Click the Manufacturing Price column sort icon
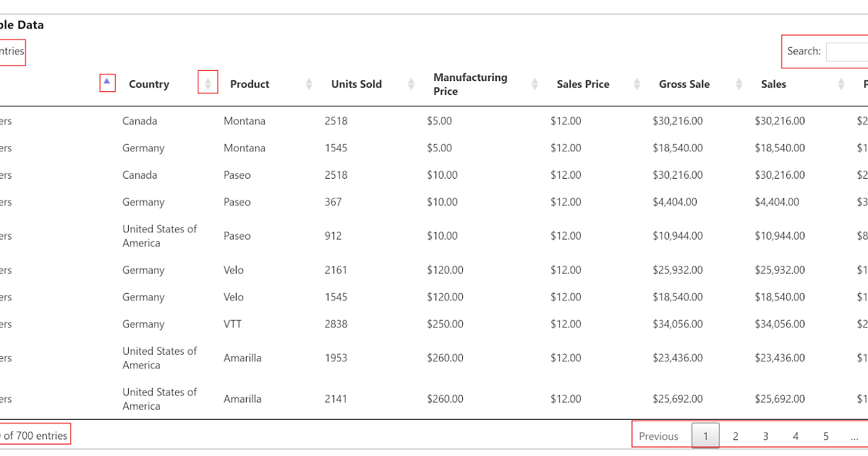Viewport: 868px width, 456px height. (535, 84)
